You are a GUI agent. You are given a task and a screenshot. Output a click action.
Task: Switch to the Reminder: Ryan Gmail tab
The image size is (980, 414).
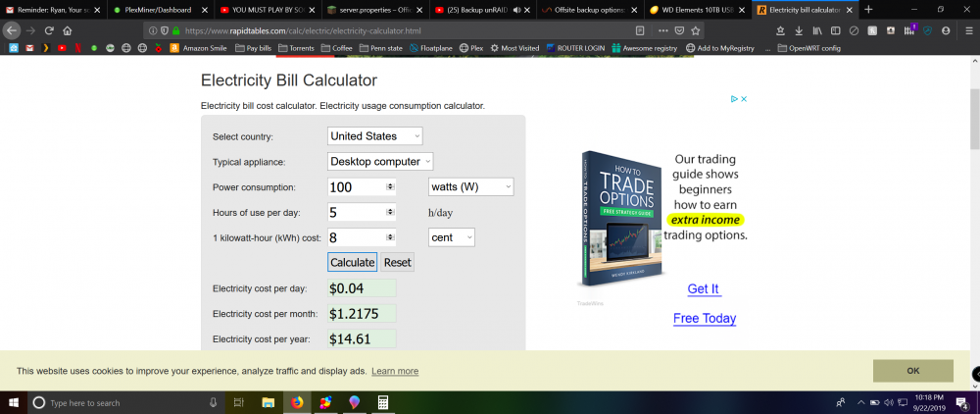click(52, 10)
